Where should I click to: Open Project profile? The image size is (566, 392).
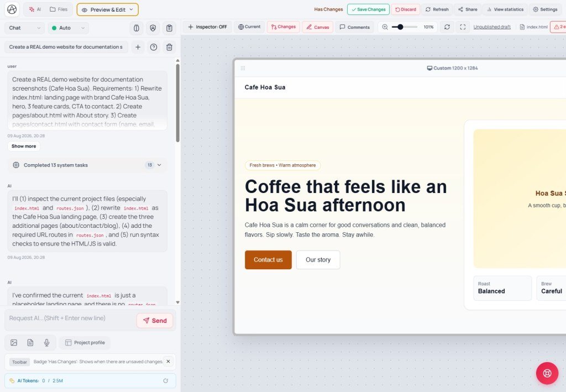click(85, 343)
